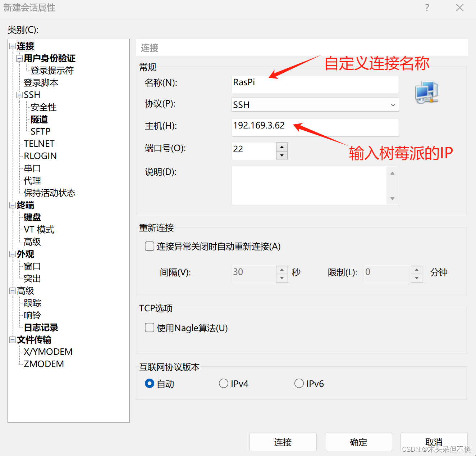Image resolution: width=476 pixels, height=456 pixels.
Task: Collapse the 文件传输 branch
Action: point(12,340)
